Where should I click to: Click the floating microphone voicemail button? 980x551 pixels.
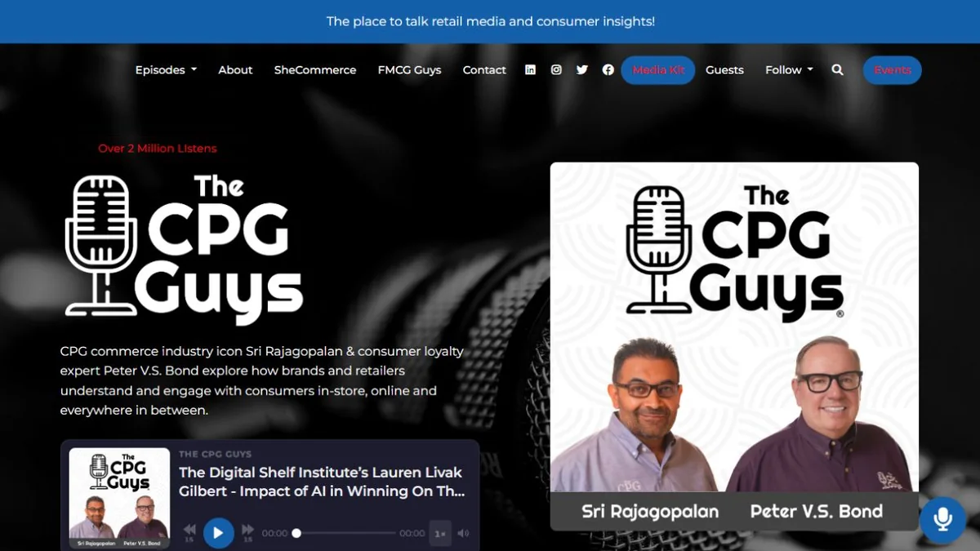(942, 520)
